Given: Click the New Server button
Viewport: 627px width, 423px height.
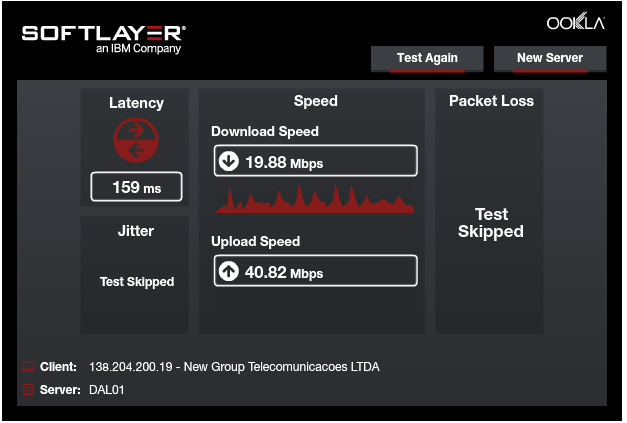Looking at the screenshot, I should (x=550, y=58).
